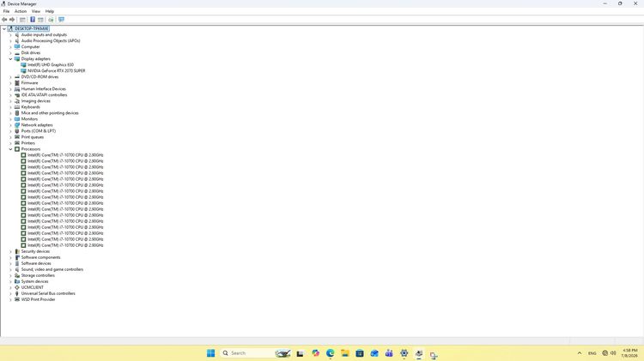Screen dimensions: 644x361
Task: Toggle the Show/Hide Console Tree toolbar icon
Action: pos(22,20)
